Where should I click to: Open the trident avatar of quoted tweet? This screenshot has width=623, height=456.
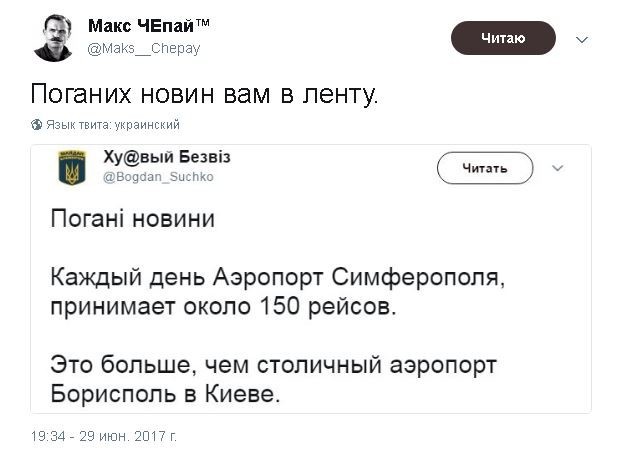(72, 167)
